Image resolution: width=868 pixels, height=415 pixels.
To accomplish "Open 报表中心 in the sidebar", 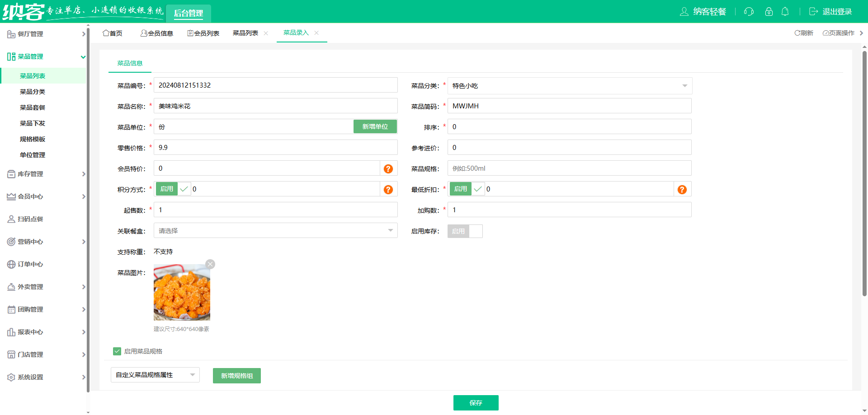I will point(30,332).
